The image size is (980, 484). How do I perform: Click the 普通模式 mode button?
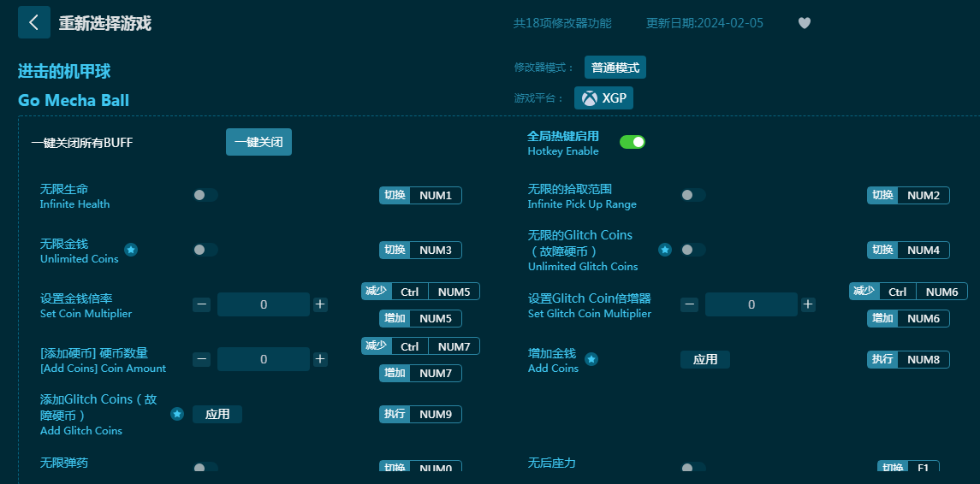pos(615,68)
